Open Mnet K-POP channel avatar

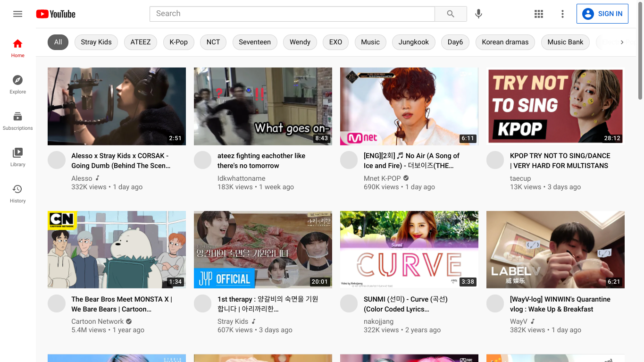(349, 160)
